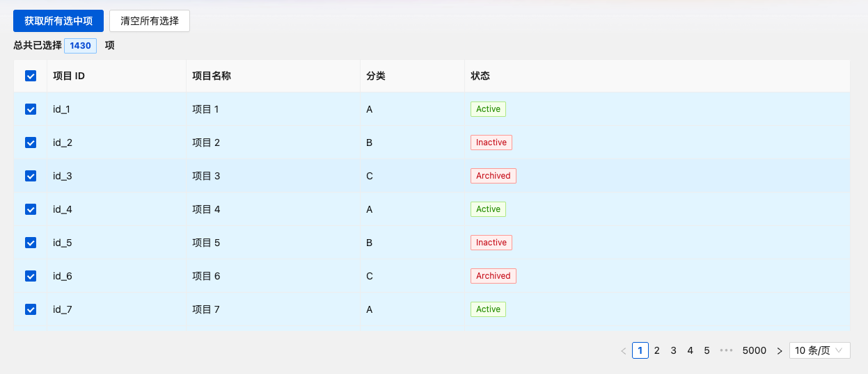The width and height of the screenshot is (868, 374).
Task: Go to page 4
Action: [x=691, y=350]
